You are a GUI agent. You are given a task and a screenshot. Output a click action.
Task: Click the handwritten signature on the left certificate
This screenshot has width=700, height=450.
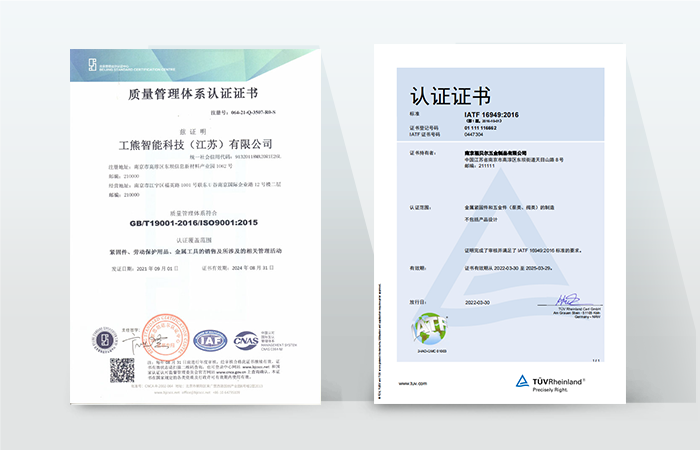[144, 343]
